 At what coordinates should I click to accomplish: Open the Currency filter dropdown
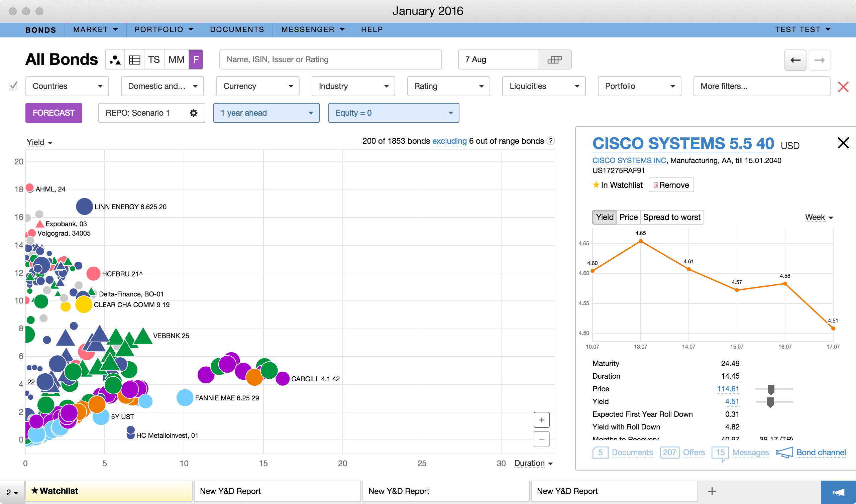(x=257, y=86)
